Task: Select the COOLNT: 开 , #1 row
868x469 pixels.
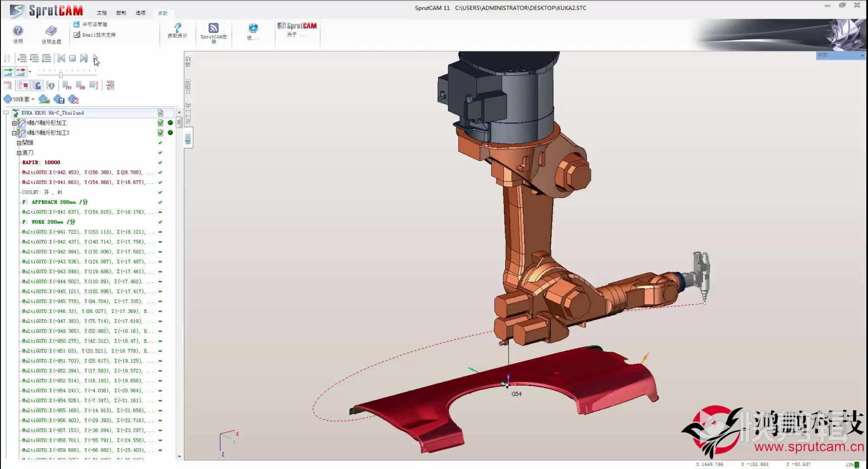Action: 43,192
